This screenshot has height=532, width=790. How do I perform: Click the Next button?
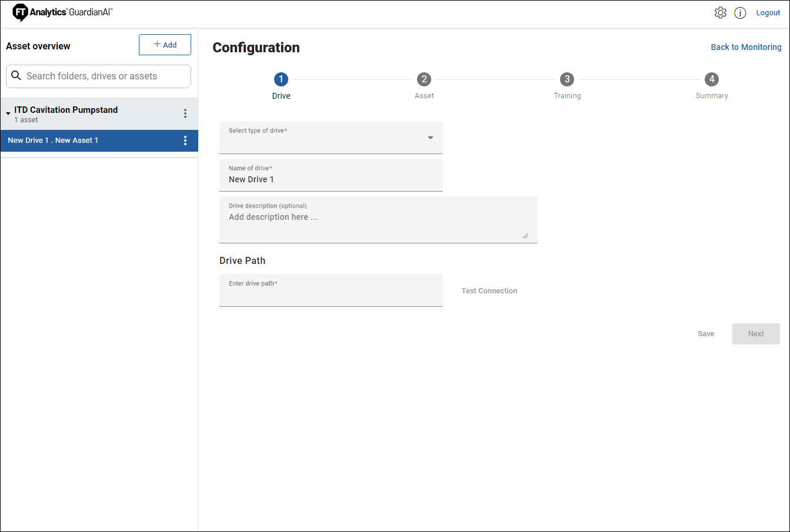point(755,334)
